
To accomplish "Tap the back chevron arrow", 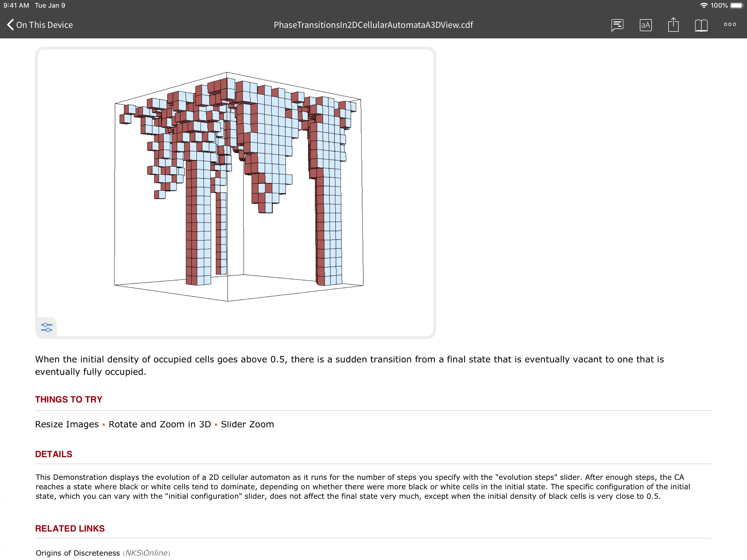I will (10, 25).
